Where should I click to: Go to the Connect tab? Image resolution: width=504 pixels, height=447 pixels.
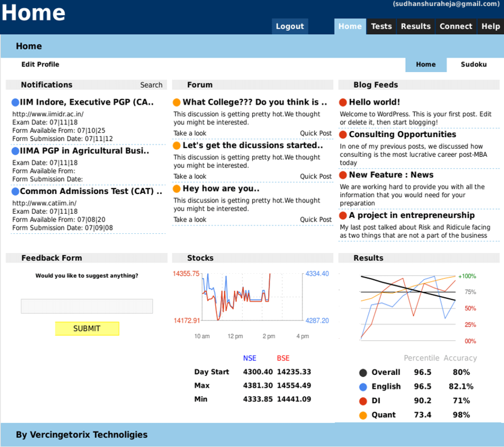[x=456, y=26]
